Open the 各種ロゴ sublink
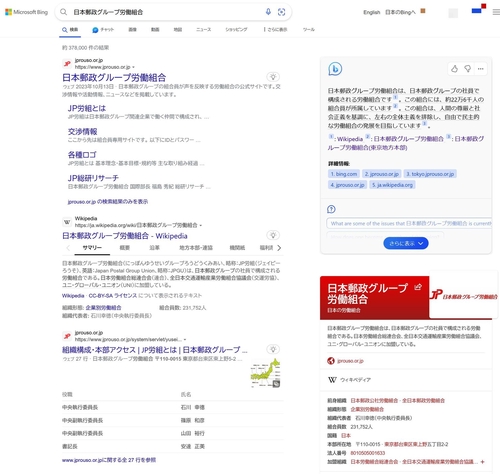 pyautogui.click(x=82, y=155)
